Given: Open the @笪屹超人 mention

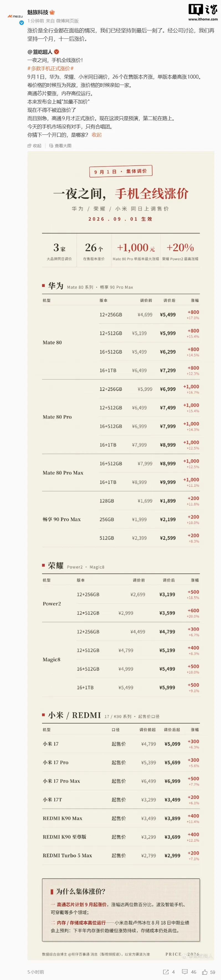Looking at the screenshot, I should (40, 52).
